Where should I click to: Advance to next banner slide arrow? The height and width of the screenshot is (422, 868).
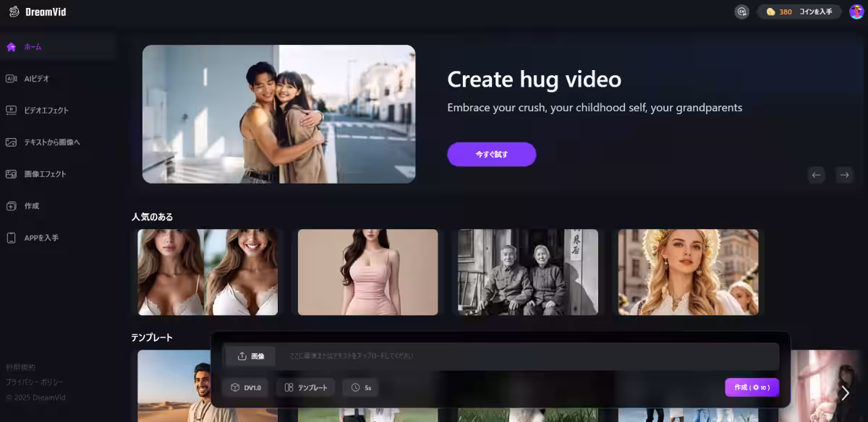point(843,175)
